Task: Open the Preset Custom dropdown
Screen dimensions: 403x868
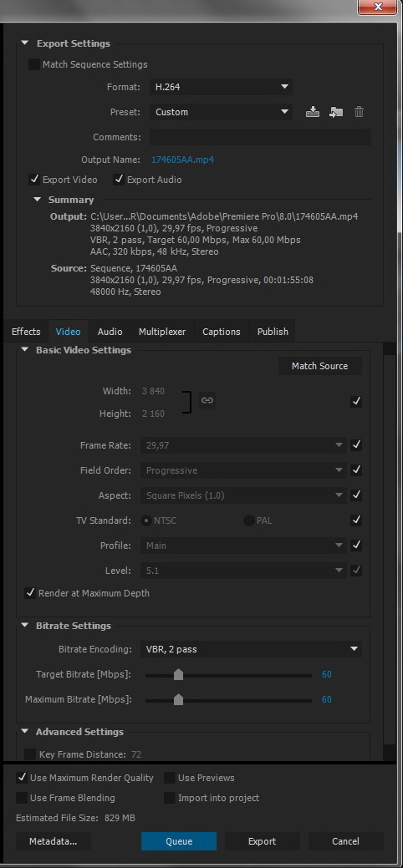Action: (221, 112)
